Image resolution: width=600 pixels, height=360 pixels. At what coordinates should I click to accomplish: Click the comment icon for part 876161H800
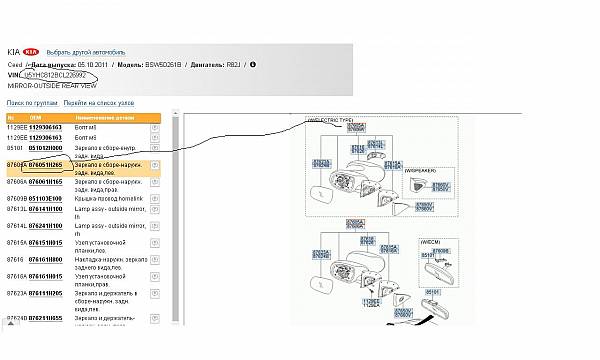(x=155, y=260)
